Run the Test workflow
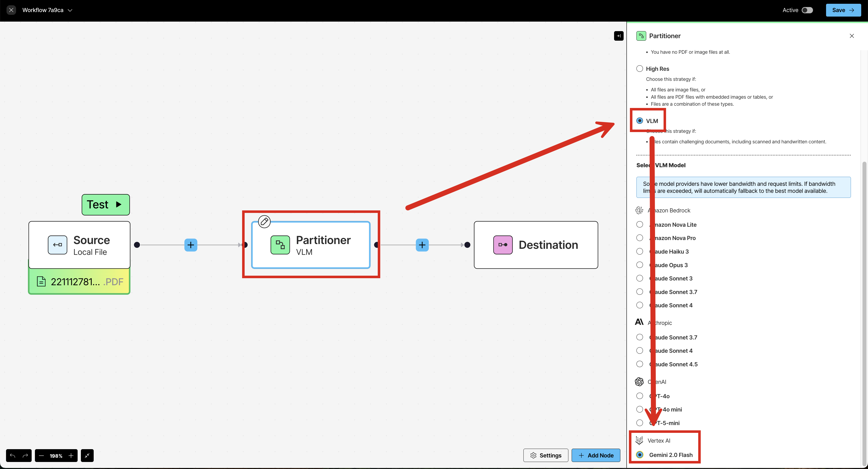This screenshot has width=868, height=469. pos(105,205)
